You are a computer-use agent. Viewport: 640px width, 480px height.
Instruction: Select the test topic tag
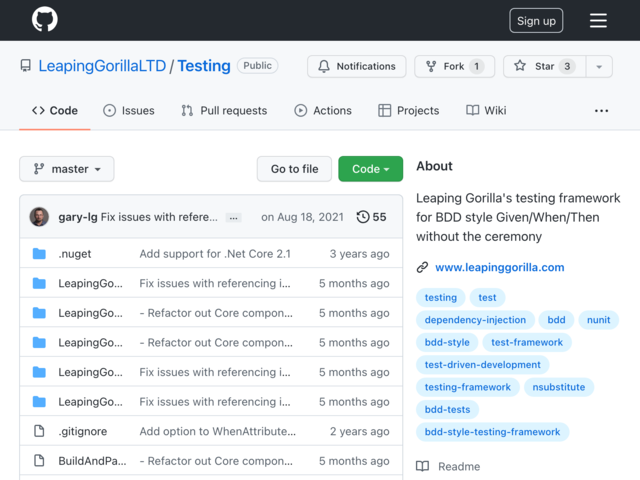coord(487,298)
